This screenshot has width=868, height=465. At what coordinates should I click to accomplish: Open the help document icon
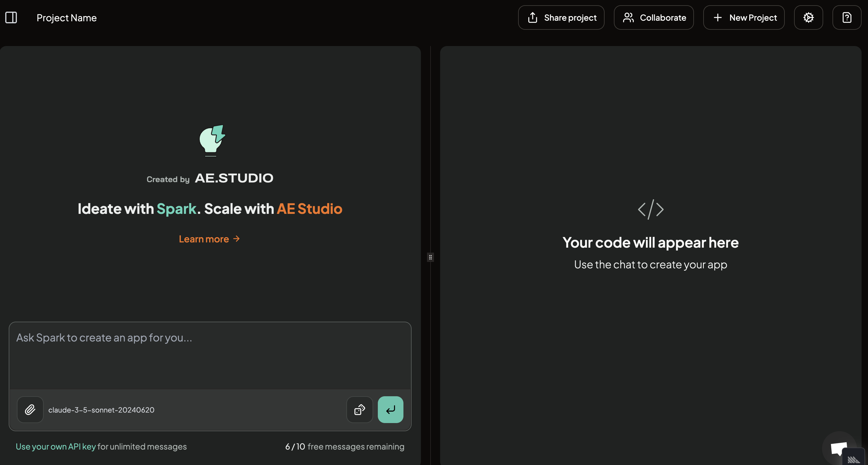(x=847, y=17)
